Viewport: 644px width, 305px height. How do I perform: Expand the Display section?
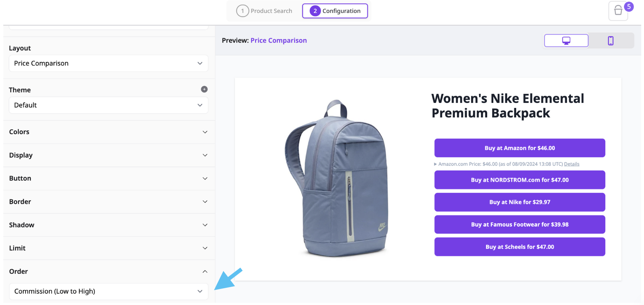tap(109, 155)
